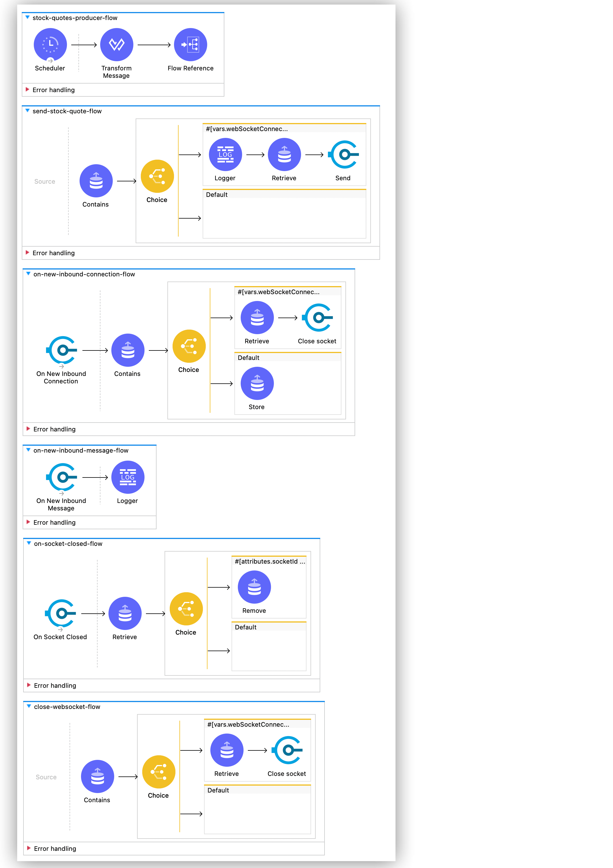Expand Error handling in stock-quotes-producer-flow
613x868 pixels.
(31, 93)
